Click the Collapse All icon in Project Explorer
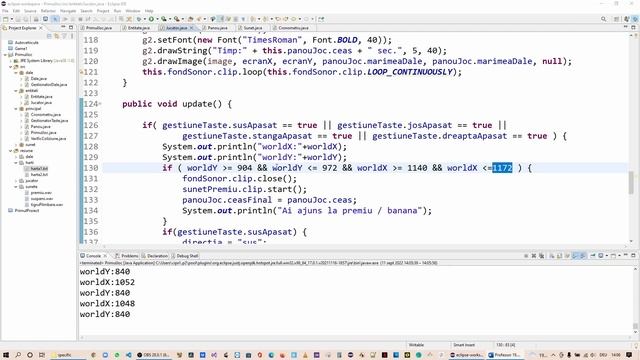The height and width of the screenshot is (360, 640). (49, 36)
